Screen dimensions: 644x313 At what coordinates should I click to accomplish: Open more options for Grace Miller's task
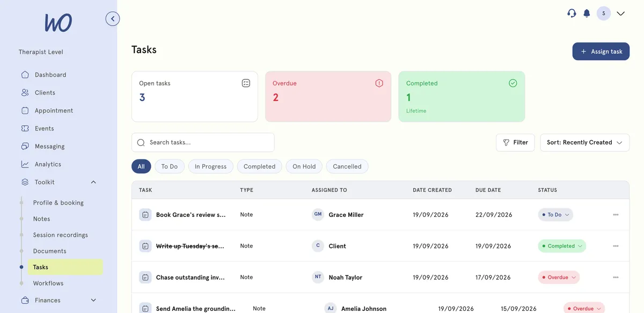tap(616, 215)
